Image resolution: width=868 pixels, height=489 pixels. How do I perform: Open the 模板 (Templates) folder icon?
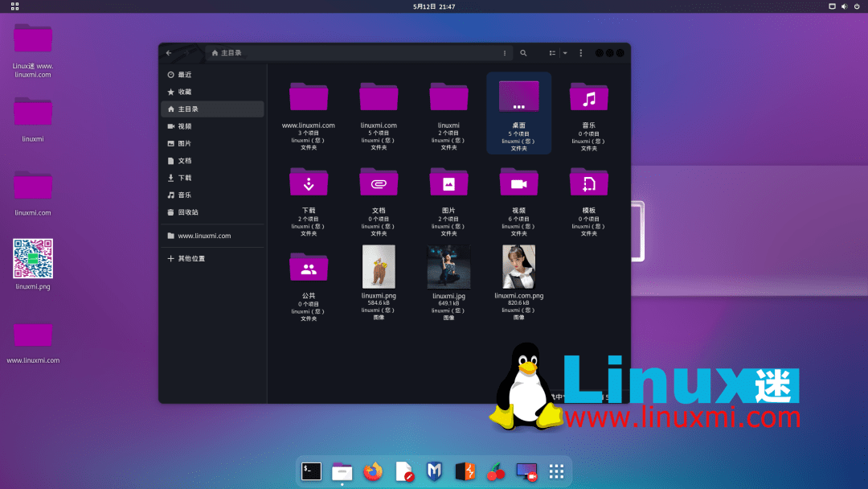[x=589, y=182]
